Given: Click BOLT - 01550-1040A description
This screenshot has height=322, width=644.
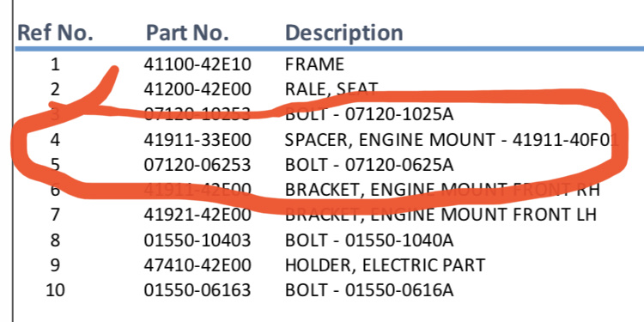Looking at the screenshot, I should click(369, 240).
